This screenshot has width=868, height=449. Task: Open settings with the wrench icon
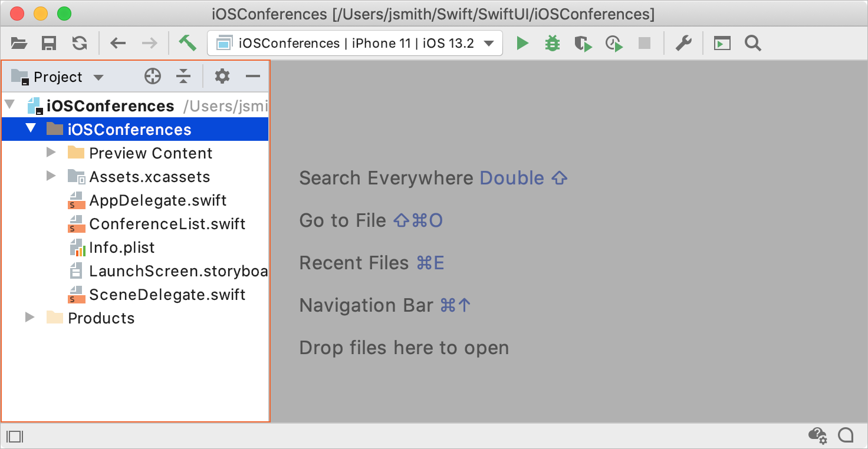[683, 44]
